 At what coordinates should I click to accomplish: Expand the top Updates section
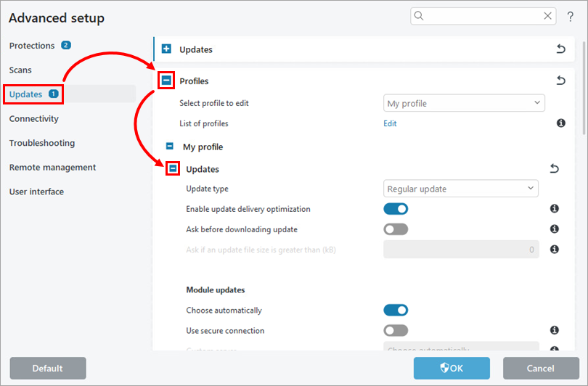[x=166, y=49]
